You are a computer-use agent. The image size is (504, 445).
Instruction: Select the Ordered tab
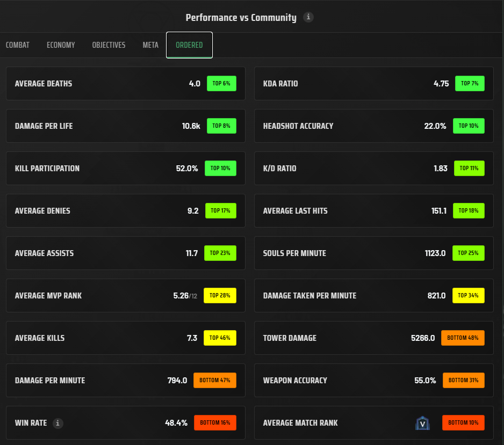pos(189,45)
